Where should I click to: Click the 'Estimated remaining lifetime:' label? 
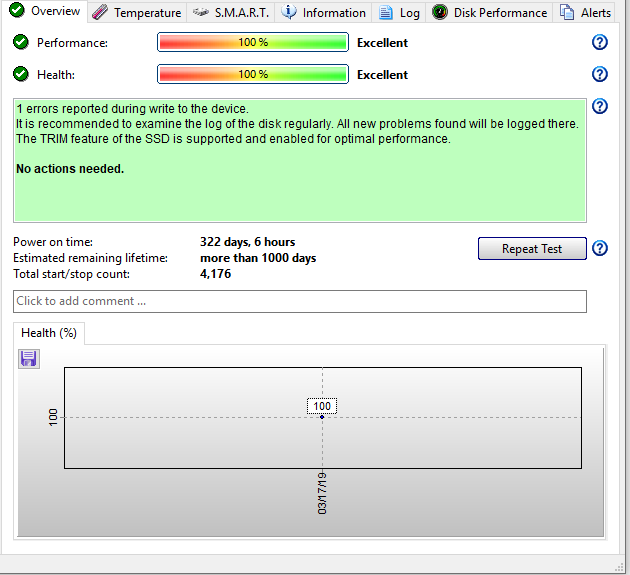coord(90,258)
